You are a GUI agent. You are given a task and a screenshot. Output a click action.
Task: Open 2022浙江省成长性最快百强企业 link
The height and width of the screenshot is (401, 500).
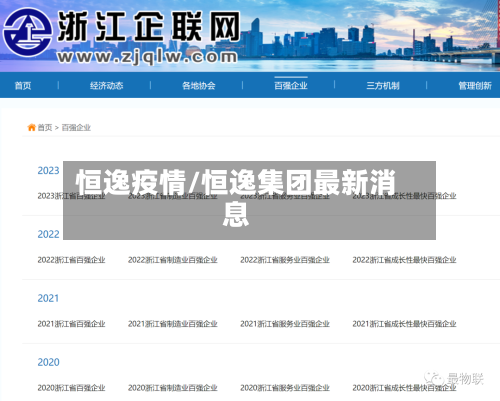point(404,260)
